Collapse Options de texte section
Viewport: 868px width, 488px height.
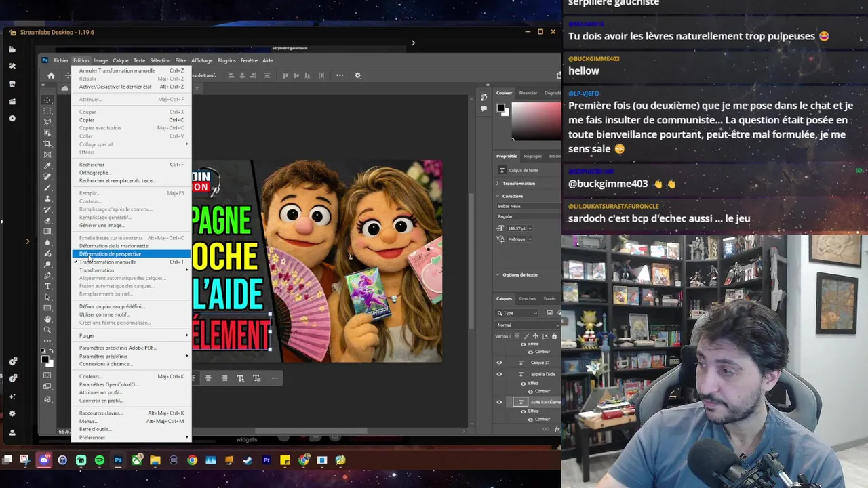[x=498, y=275]
